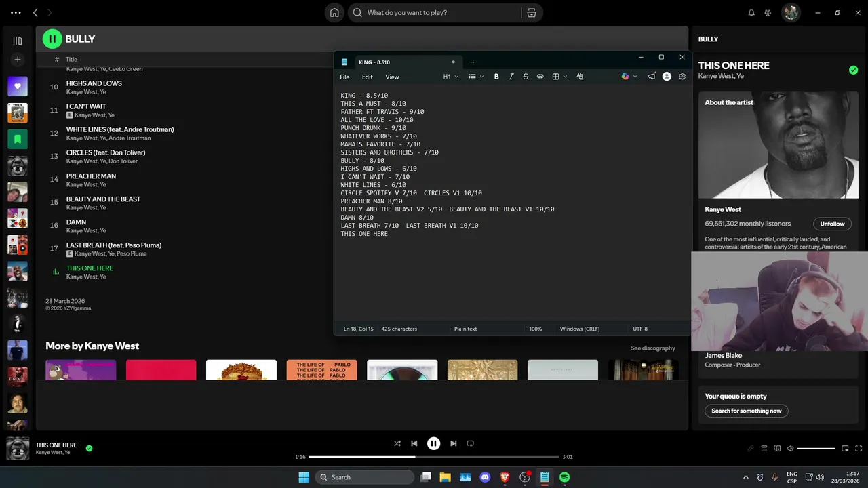Image resolution: width=868 pixels, height=488 pixels.
Task: Open the Spotify three-dot main menu
Action: point(16,12)
